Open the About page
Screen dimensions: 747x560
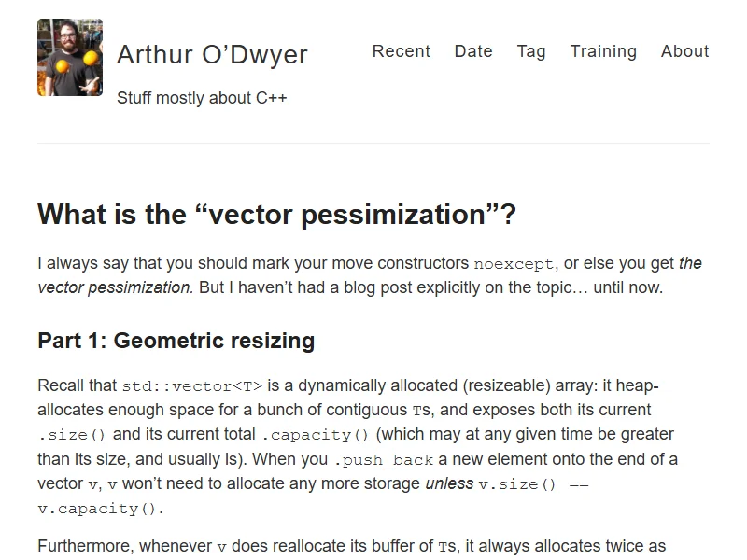(x=684, y=51)
